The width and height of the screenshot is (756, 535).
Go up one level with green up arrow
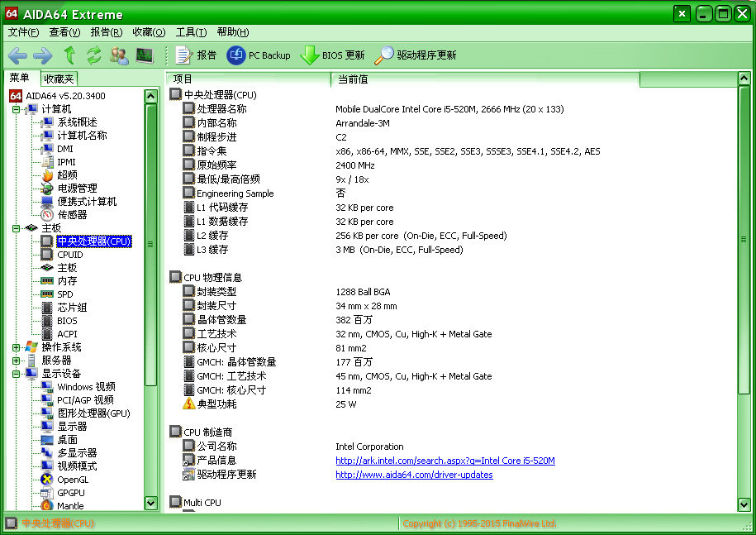[x=70, y=55]
